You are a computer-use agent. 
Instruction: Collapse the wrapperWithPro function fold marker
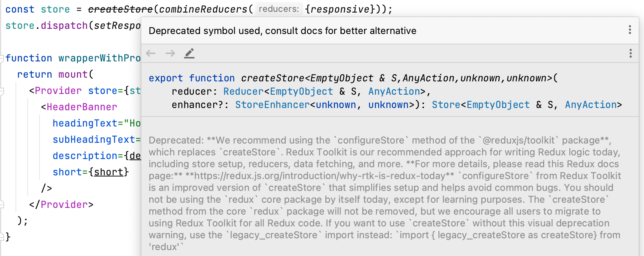(2, 58)
